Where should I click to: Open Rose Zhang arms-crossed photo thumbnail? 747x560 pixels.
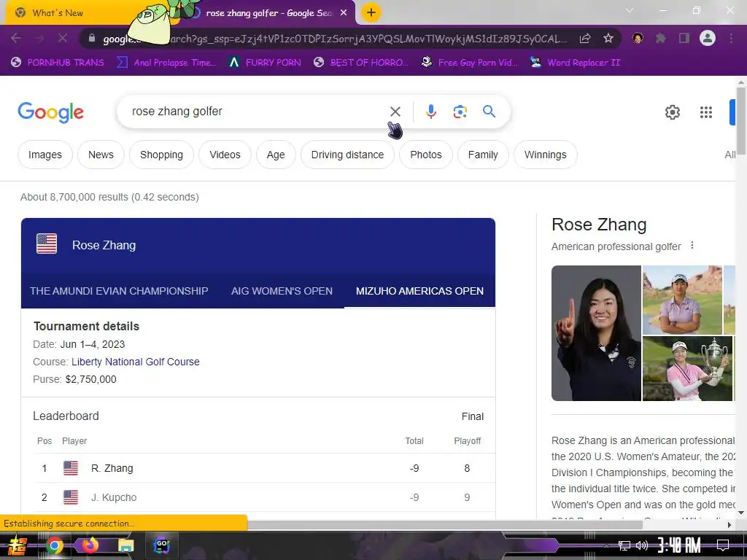[x=682, y=300]
